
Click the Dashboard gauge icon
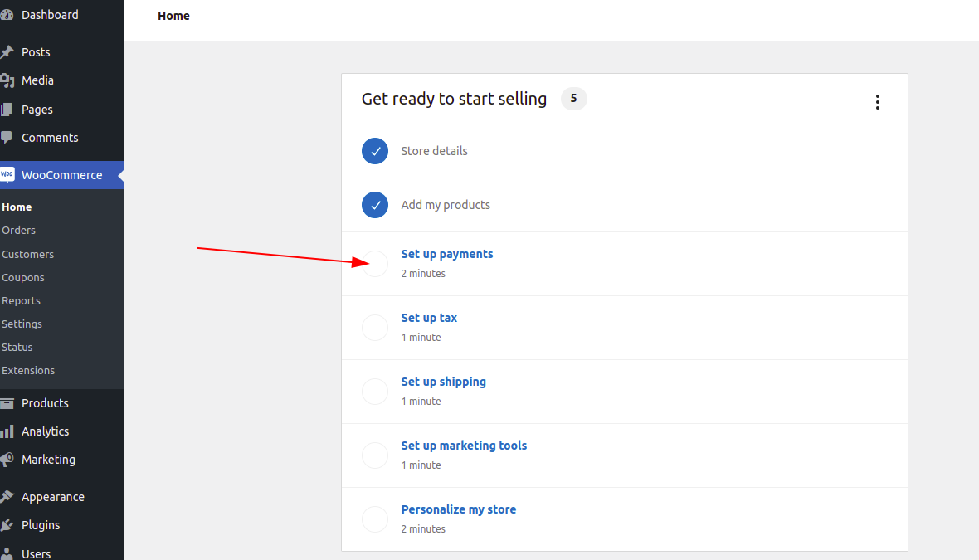7,15
